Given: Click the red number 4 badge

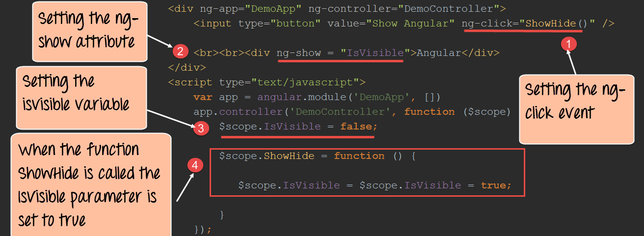Looking at the screenshot, I should coord(195,166).
